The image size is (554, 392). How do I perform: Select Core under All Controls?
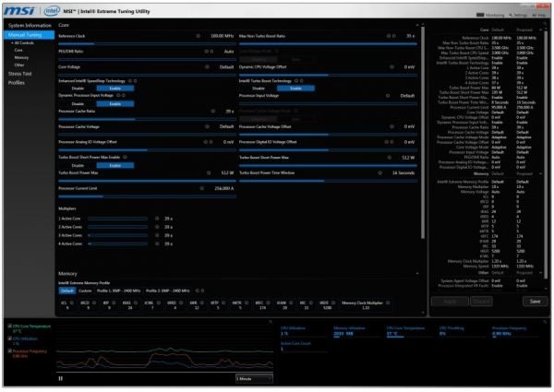(x=18, y=50)
